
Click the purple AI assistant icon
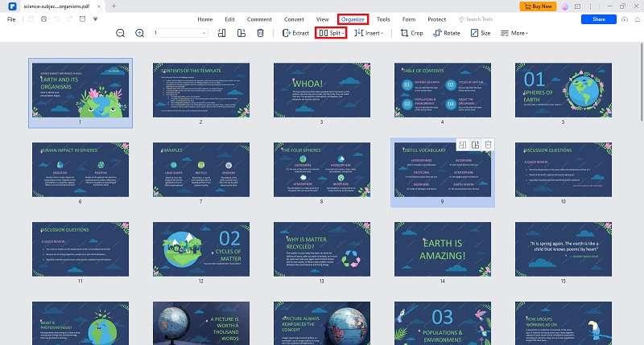tap(565, 6)
